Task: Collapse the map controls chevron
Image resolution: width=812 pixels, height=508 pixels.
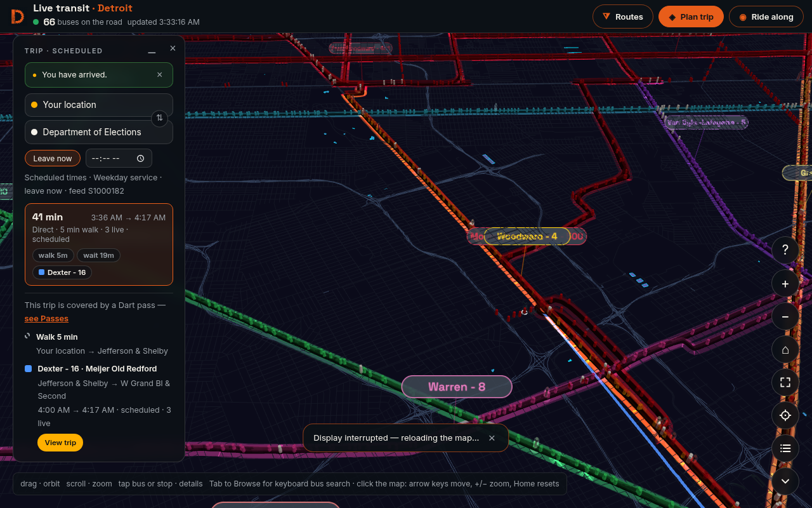Action: [x=785, y=481]
